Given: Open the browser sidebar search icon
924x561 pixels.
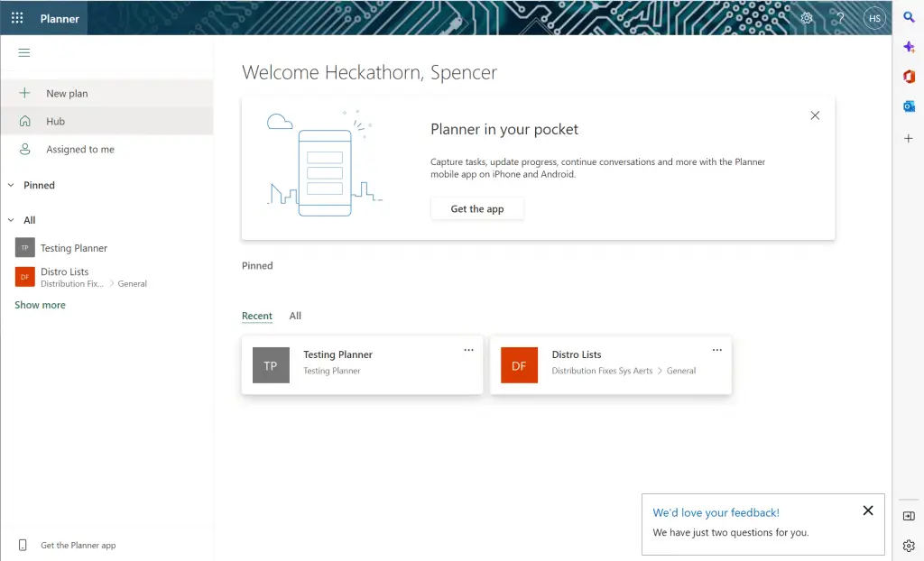Looking at the screenshot, I should (909, 17).
